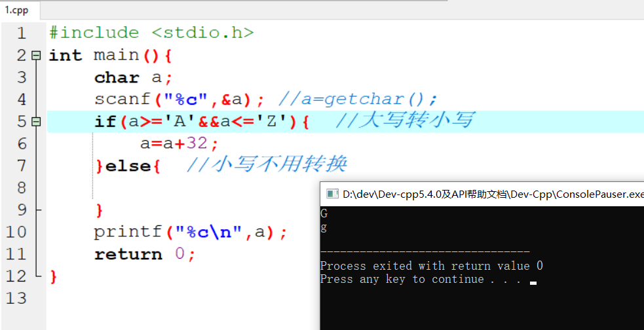Click the "%c" format string on line 4
This screenshot has width=644, height=330.
coord(186,100)
